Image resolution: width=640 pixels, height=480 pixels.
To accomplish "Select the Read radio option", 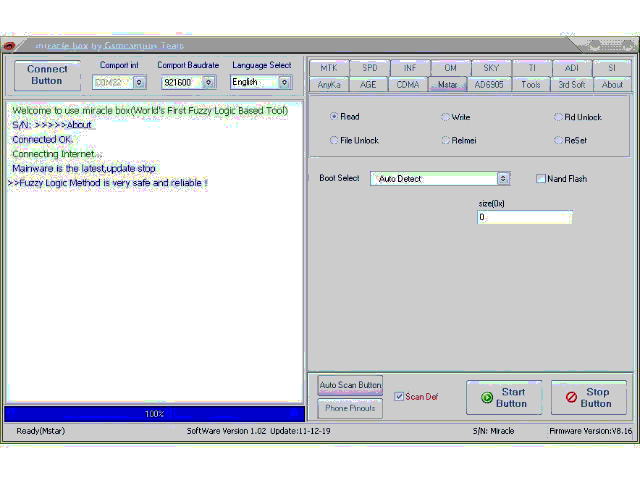I will pyautogui.click(x=334, y=116).
